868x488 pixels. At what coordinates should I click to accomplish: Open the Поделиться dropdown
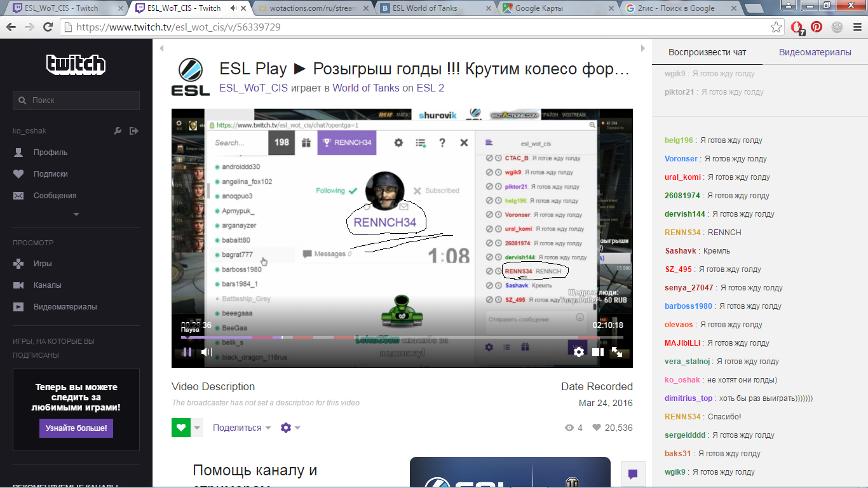tap(242, 428)
